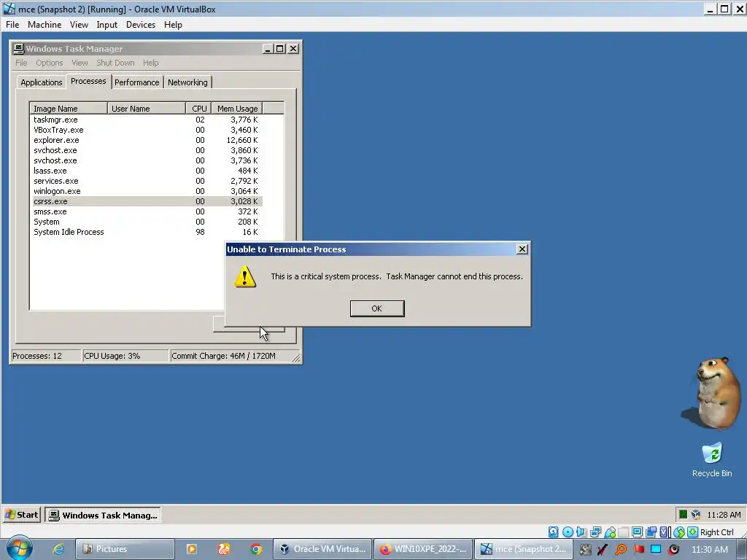This screenshot has width=747, height=560.
Task: Open the Recycle Bin desktop icon
Action: click(712, 459)
